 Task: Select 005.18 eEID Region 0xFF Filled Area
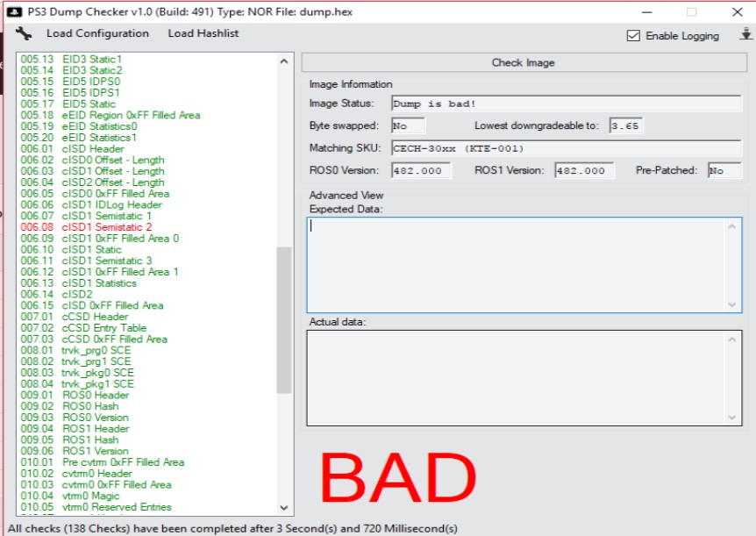(111, 115)
